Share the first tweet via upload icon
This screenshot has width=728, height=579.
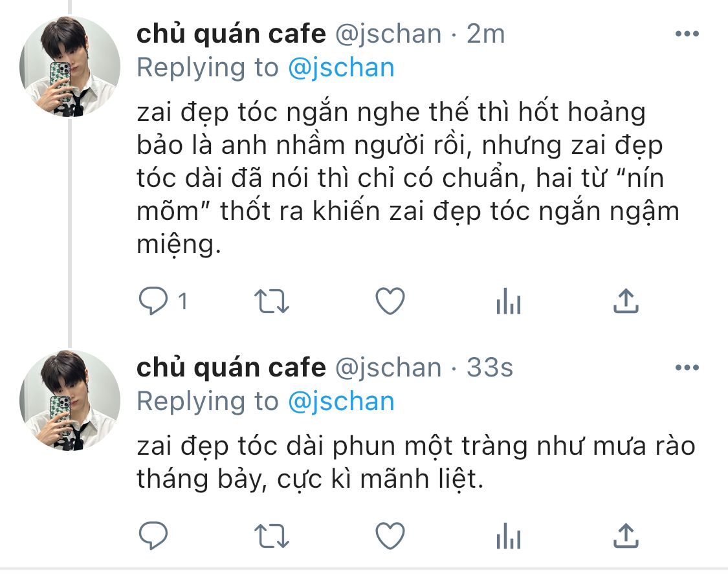(626, 301)
